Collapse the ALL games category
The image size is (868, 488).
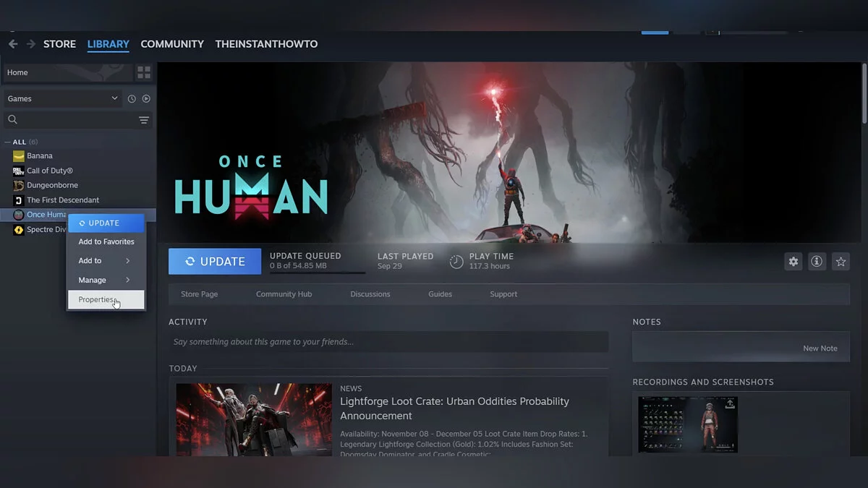coord(7,142)
